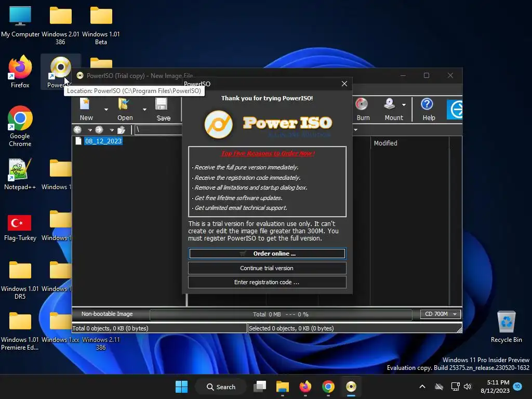Click the PowerISO desktop shortcut icon
Viewport: 532px width, 399px height.
pyautogui.click(x=60, y=68)
